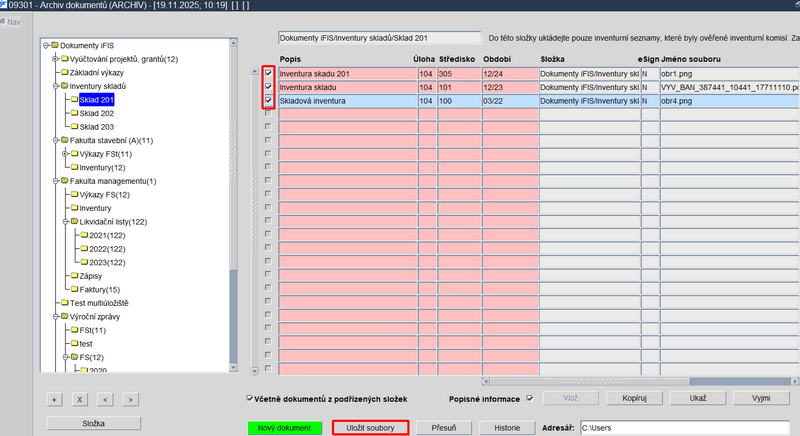Image resolution: width=800 pixels, height=436 pixels.
Task: Expand Vyúčtování projektů, grantů(12) node
Action: point(56,59)
